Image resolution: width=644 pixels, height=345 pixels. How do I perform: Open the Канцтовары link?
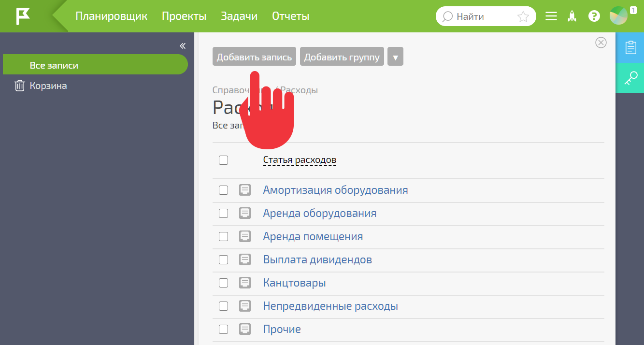(294, 283)
